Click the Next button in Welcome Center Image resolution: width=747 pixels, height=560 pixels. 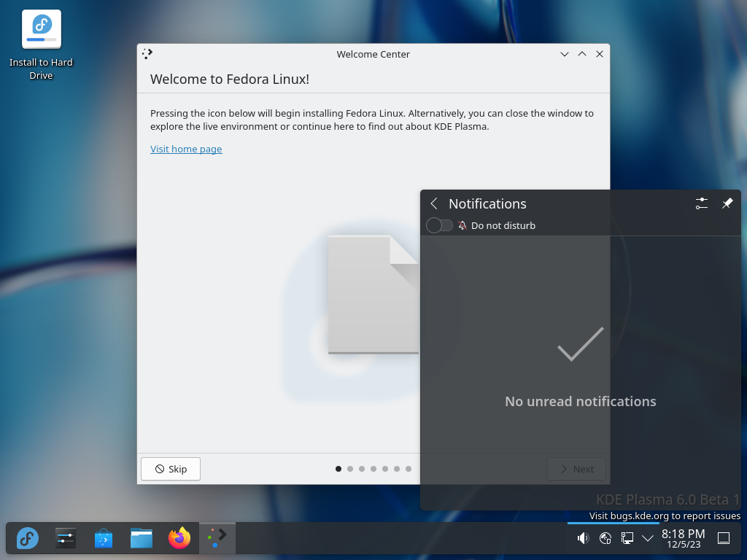point(576,469)
